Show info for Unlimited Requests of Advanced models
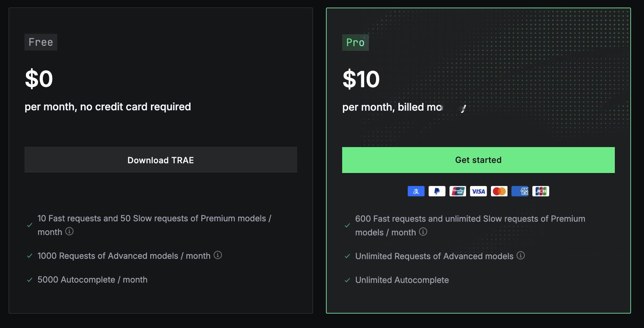 click(520, 256)
